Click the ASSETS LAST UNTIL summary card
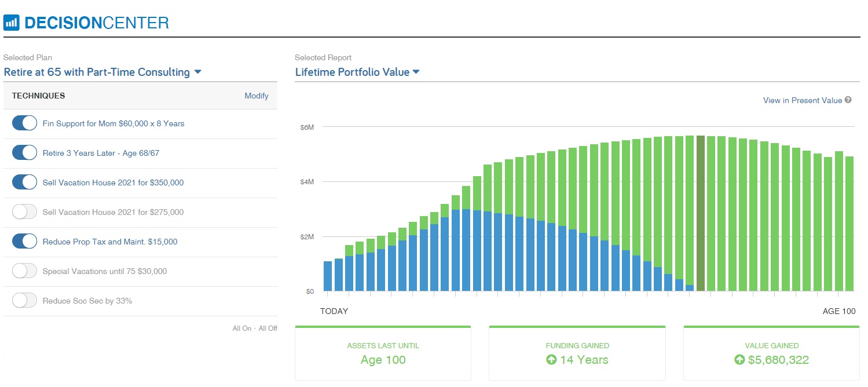The image size is (868, 387). tap(383, 353)
